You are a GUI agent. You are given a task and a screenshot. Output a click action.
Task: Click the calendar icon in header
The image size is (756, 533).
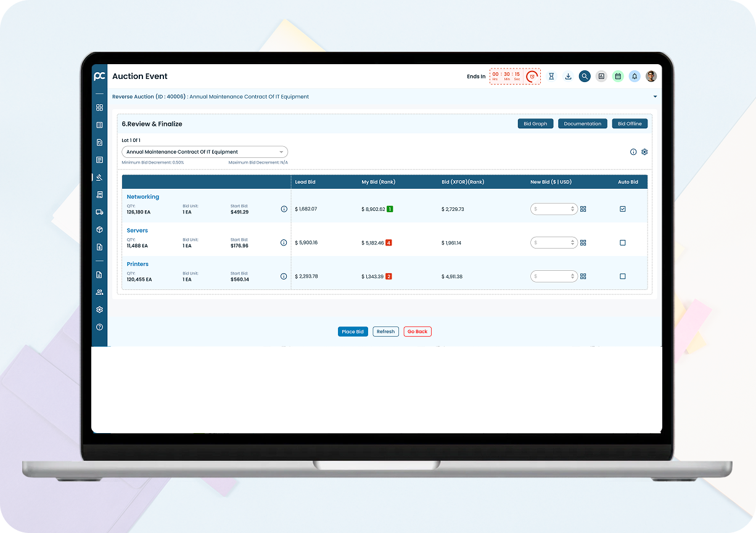(618, 76)
